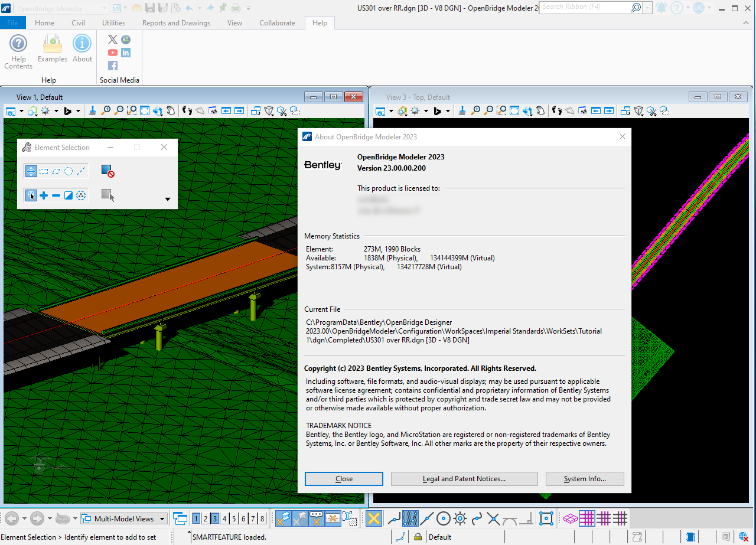Image resolution: width=756 pixels, height=545 pixels.
Task: Click the back arrow in view group bar
Action: pyautogui.click(x=12, y=519)
